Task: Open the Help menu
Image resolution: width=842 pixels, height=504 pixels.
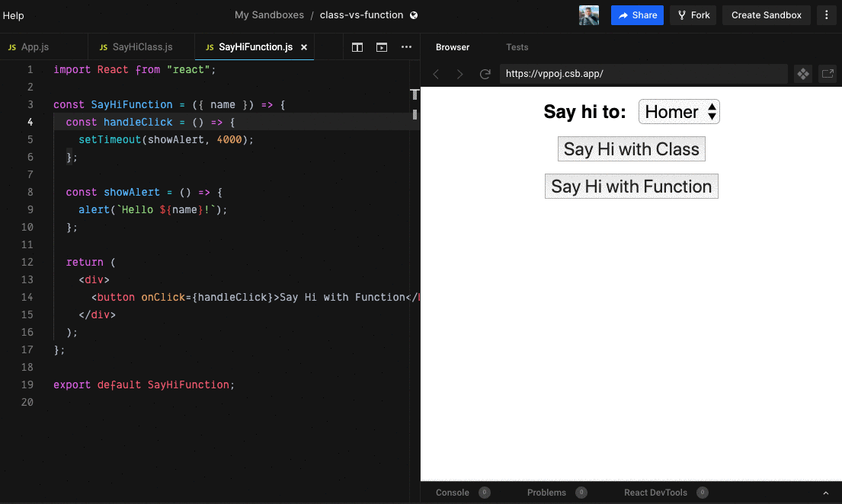Action: coord(14,14)
